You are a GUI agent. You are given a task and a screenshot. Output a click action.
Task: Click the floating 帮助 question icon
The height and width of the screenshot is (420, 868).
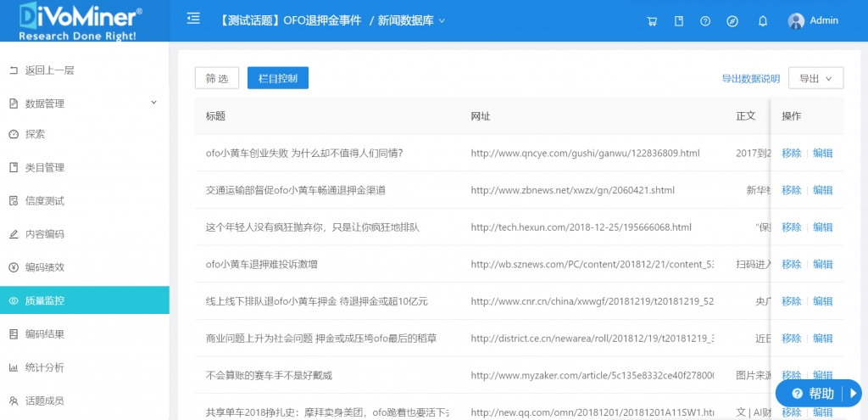pos(797,394)
